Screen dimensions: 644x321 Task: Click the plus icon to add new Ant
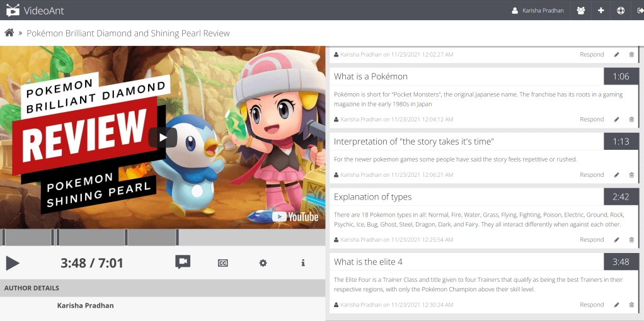tap(601, 10)
